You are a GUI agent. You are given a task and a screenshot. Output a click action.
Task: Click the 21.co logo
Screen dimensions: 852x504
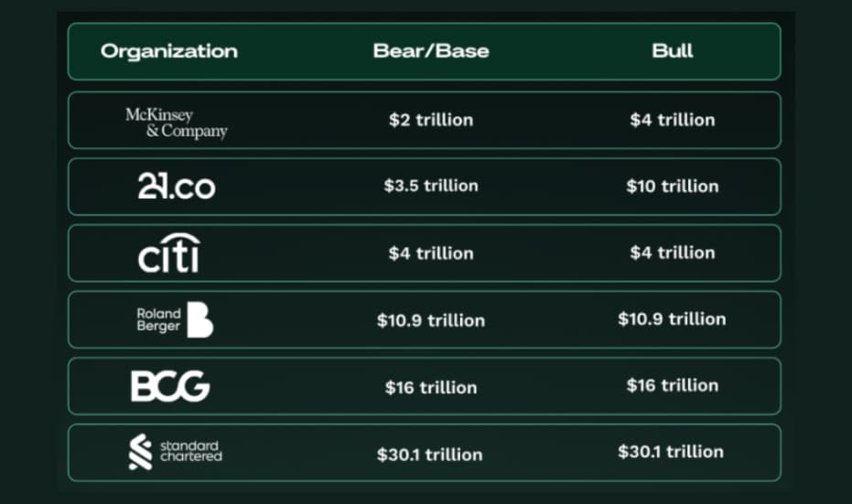click(177, 187)
